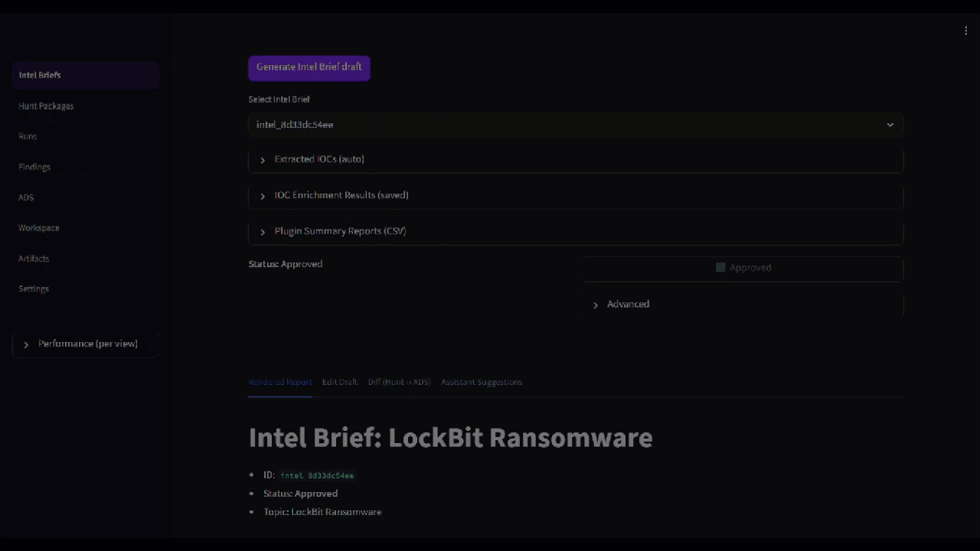
Task: Click the 'Intel Brief: LockBit Ransomware' heading
Action: [x=451, y=438]
